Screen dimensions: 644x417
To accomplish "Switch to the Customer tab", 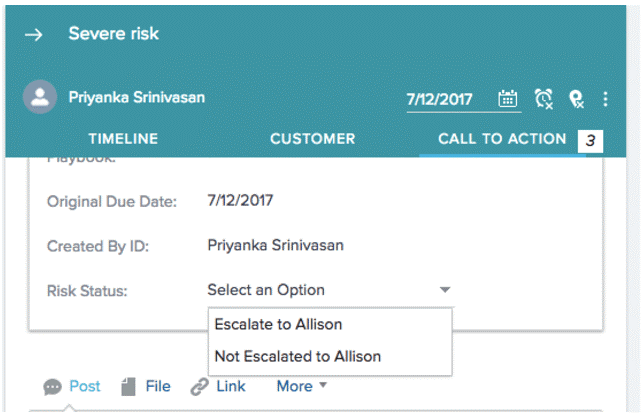I will [312, 139].
